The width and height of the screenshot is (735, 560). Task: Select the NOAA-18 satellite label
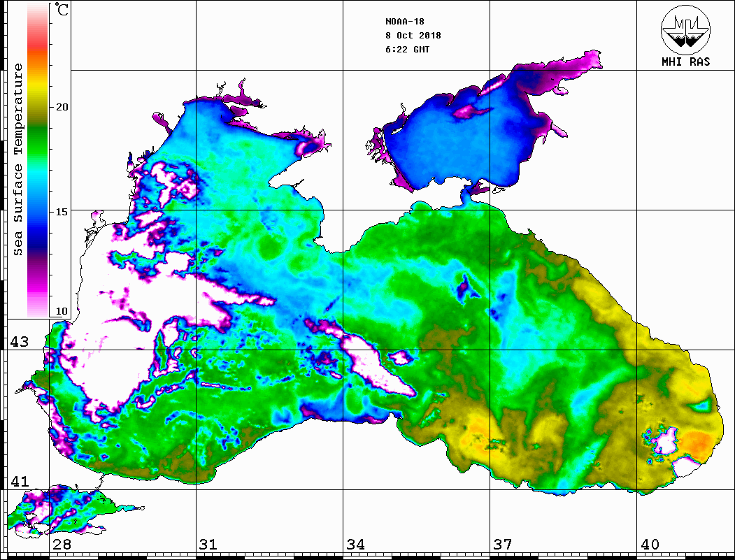[404, 22]
